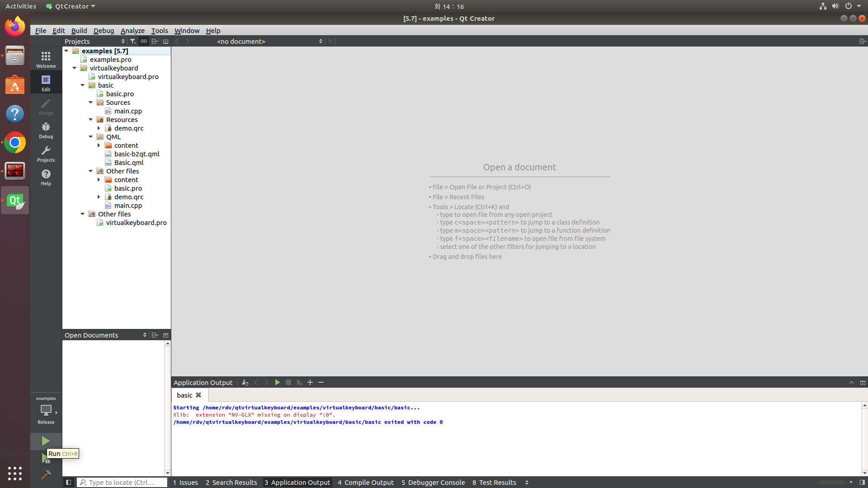Open Firefox from the dock

pos(15,26)
